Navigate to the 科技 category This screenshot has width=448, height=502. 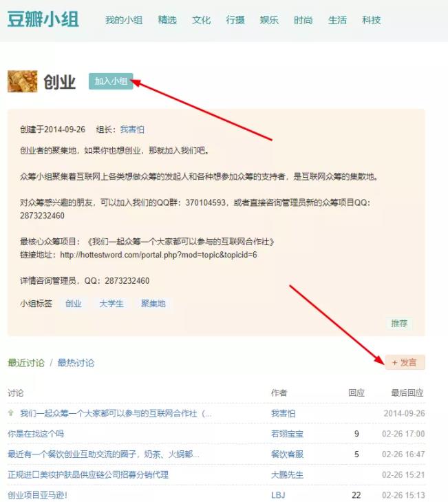(x=372, y=20)
